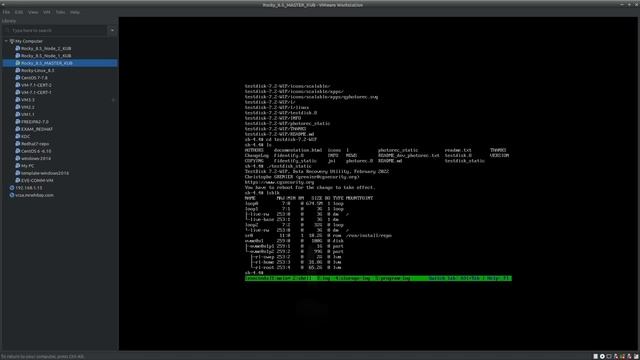
Task: Click the VM icon beside KDC
Action: (x=18, y=136)
